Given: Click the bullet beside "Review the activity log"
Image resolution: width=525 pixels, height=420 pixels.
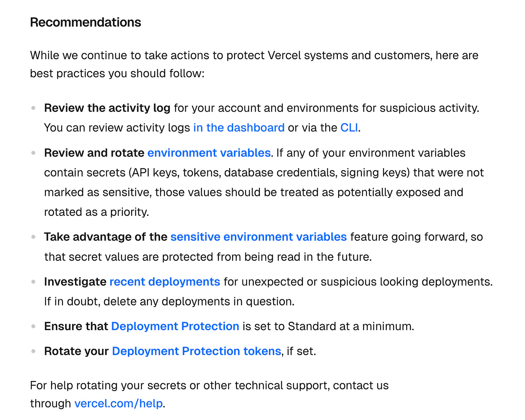Looking at the screenshot, I should pos(33,108).
